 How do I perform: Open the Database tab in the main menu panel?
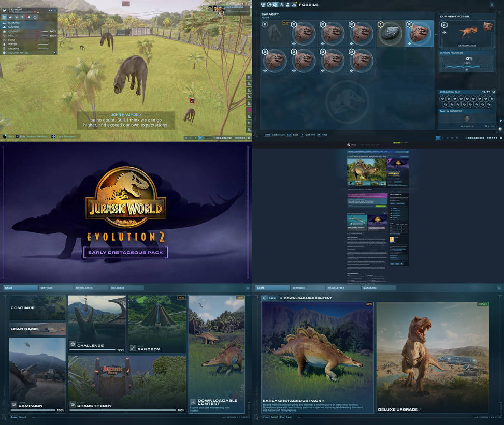pyautogui.click(x=126, y=288)
